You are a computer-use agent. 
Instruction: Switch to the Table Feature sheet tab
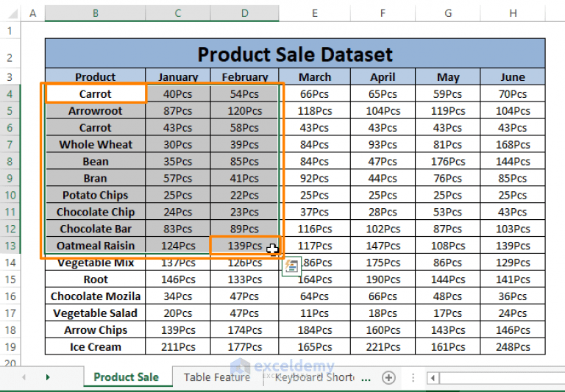tap(217, 377)
